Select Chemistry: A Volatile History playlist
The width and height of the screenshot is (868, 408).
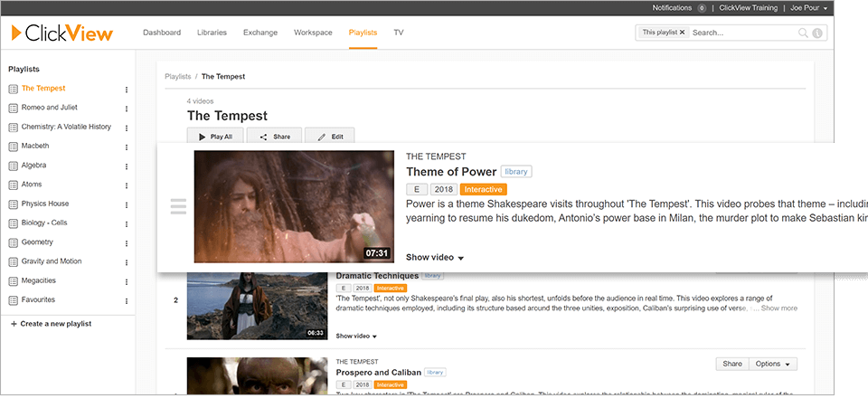[66, 127]
